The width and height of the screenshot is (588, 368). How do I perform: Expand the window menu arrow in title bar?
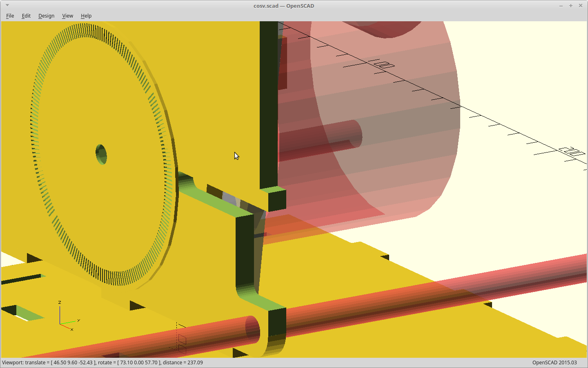click(7, 5)
